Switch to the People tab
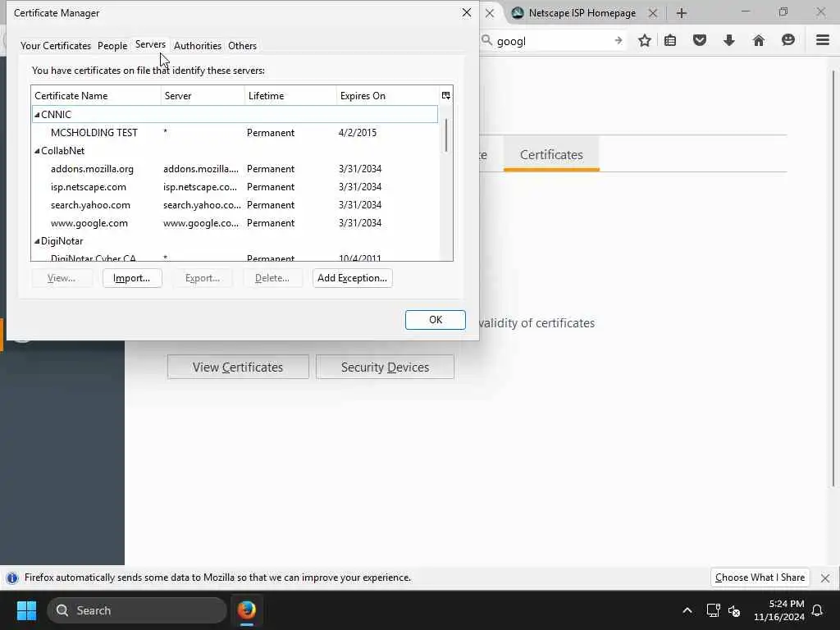 click(x=112, y=46)
